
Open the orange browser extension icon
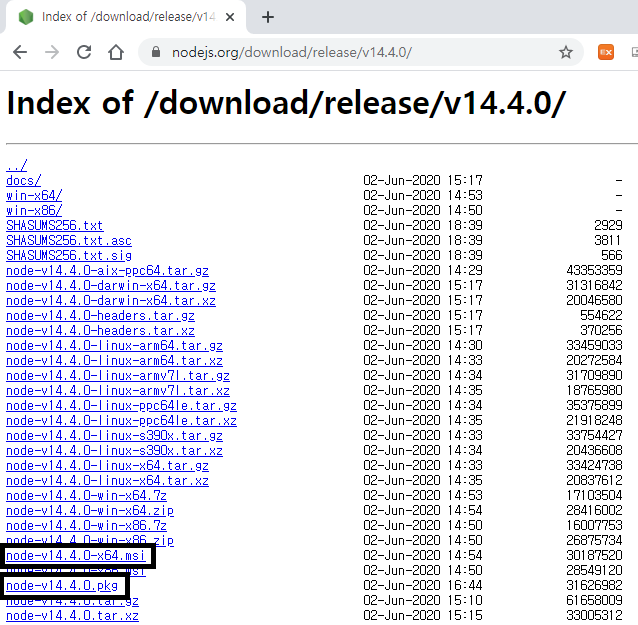605,52
